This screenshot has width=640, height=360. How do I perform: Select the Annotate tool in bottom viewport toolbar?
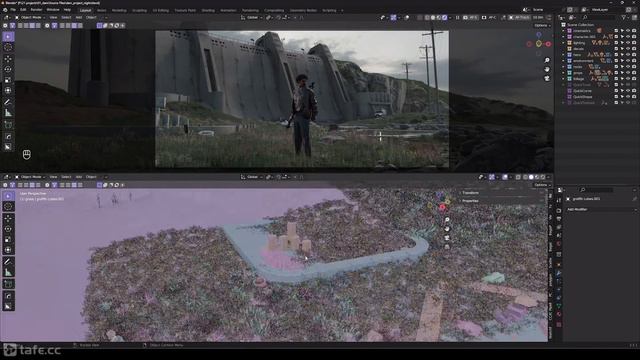click(8, 261)
